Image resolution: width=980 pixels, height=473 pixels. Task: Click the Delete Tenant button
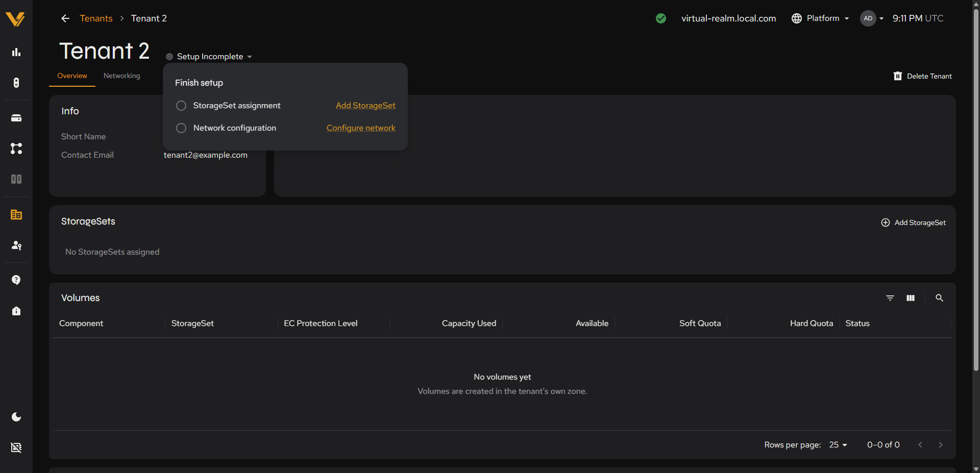[923, 76]
